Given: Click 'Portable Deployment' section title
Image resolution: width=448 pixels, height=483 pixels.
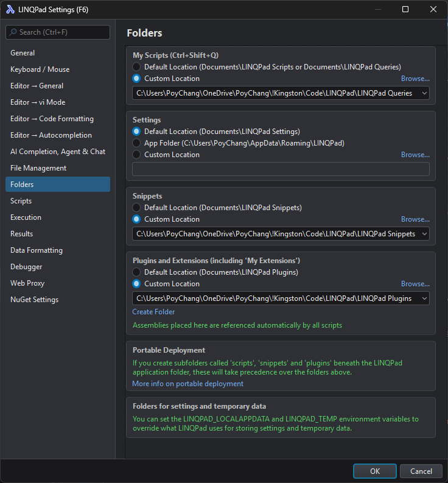Looking at the screenshot, I should click(169, 350).
